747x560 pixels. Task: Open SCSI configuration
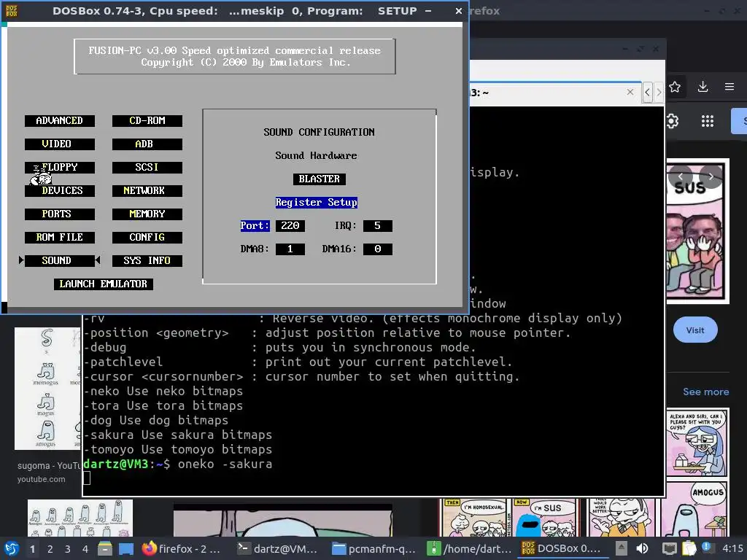(x=147, y=168)
